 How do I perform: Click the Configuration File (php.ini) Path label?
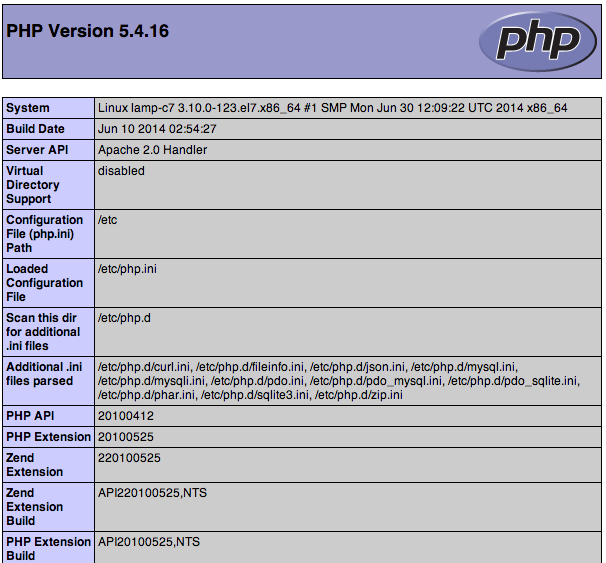pyautogui.click(x=45, y=234)
